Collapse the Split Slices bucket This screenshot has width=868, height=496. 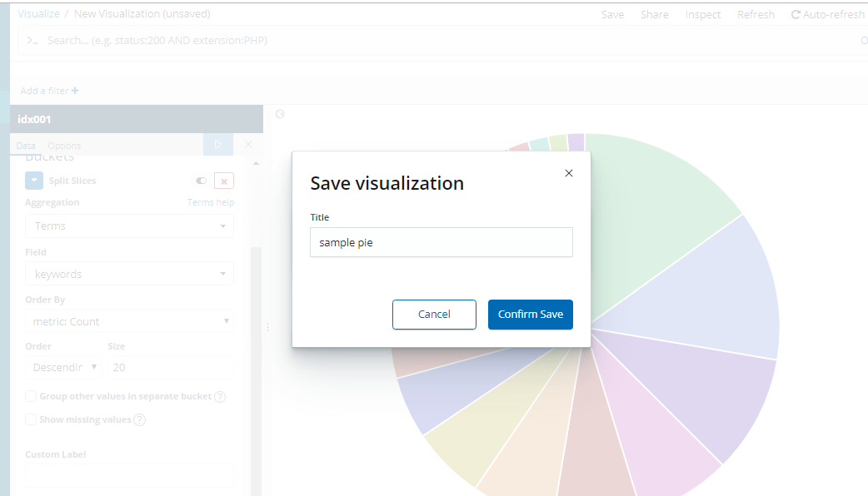(x=34, y=181)
